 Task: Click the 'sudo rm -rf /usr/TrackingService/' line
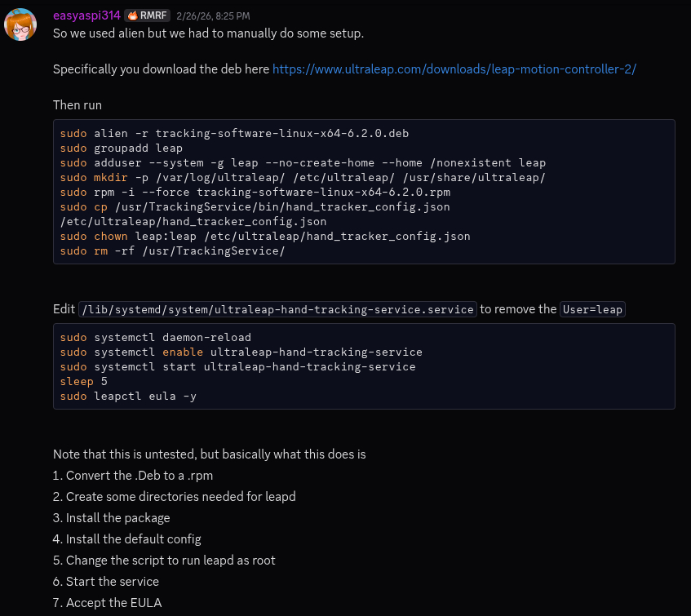(x=172, y=250)
